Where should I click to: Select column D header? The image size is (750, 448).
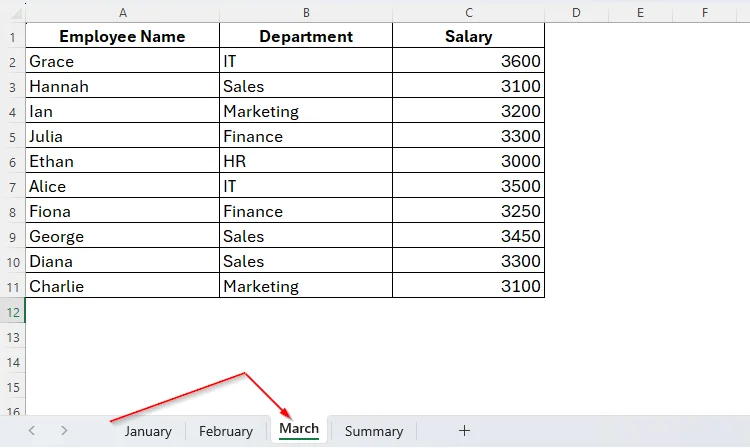[x=576, y=13]
